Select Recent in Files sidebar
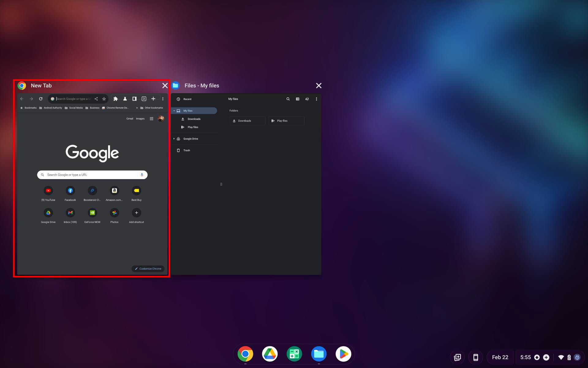Screen dimensions: 588x368 [x=187, y=99]
